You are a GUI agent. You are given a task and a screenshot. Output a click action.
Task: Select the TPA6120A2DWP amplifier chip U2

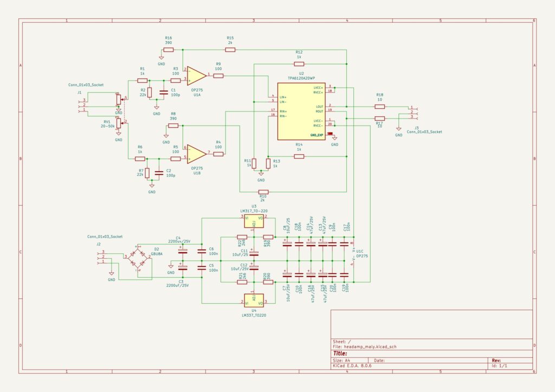pyautogui.click(x=301, y=111)
